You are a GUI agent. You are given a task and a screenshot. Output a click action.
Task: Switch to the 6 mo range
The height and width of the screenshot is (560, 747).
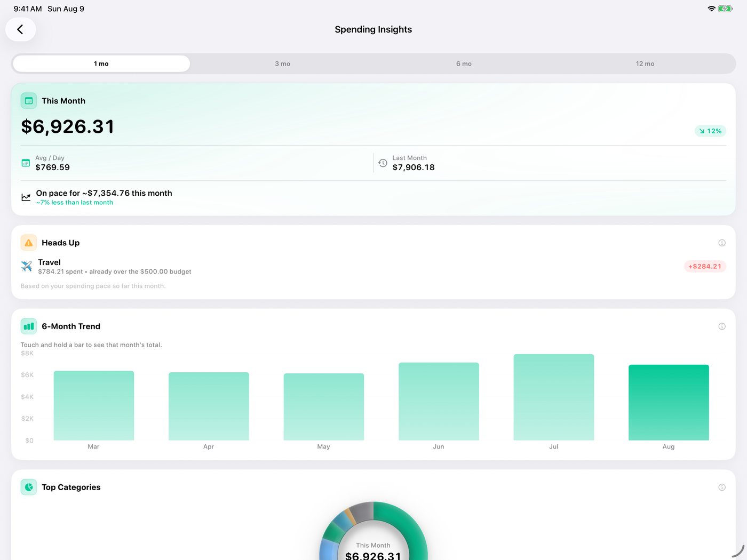pyautogui.click(x=464, y=63)
